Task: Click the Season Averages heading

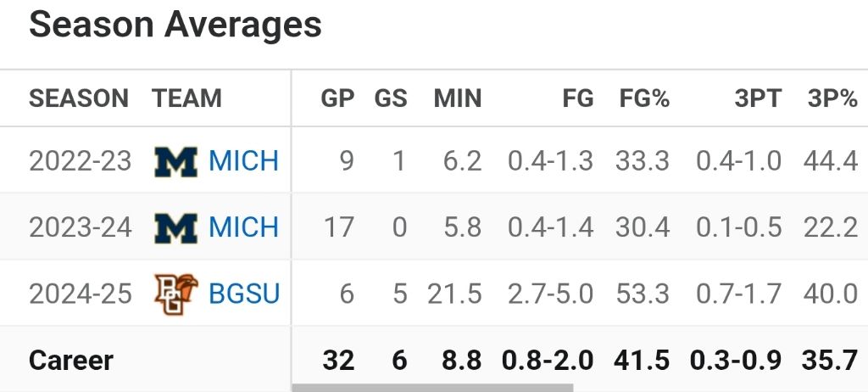Action: tap(175, 25)
